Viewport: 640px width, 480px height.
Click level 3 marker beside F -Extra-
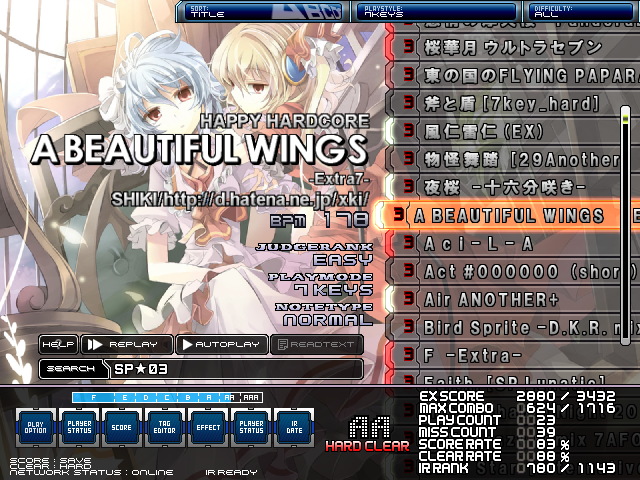click(x=409, y=354)
